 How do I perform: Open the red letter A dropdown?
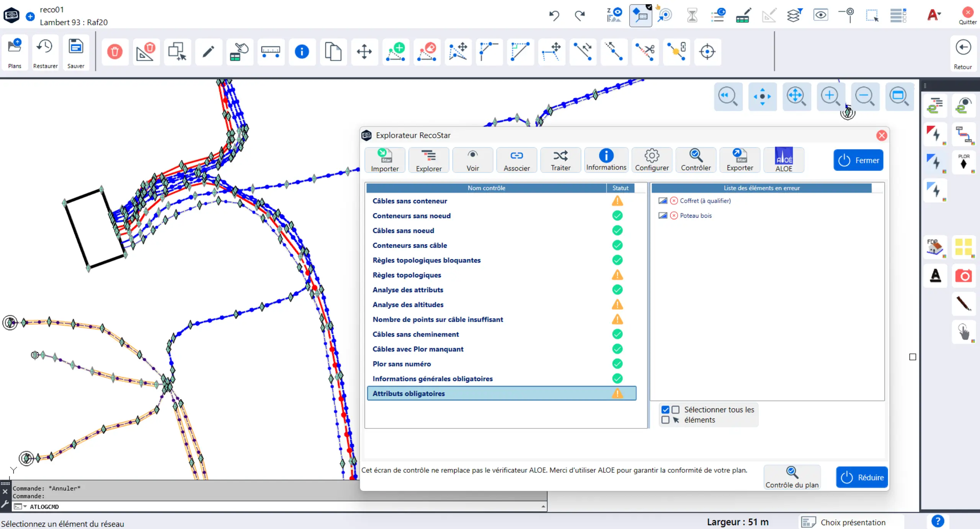tap(934, 15)
